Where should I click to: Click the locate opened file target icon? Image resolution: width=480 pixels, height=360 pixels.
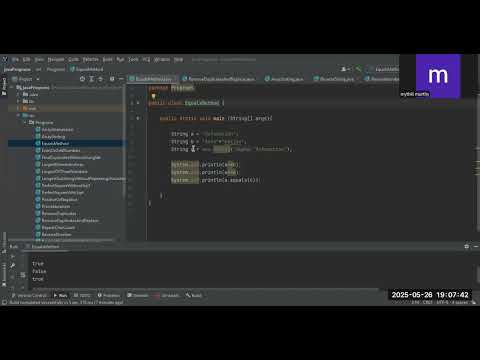coord(82,79)
